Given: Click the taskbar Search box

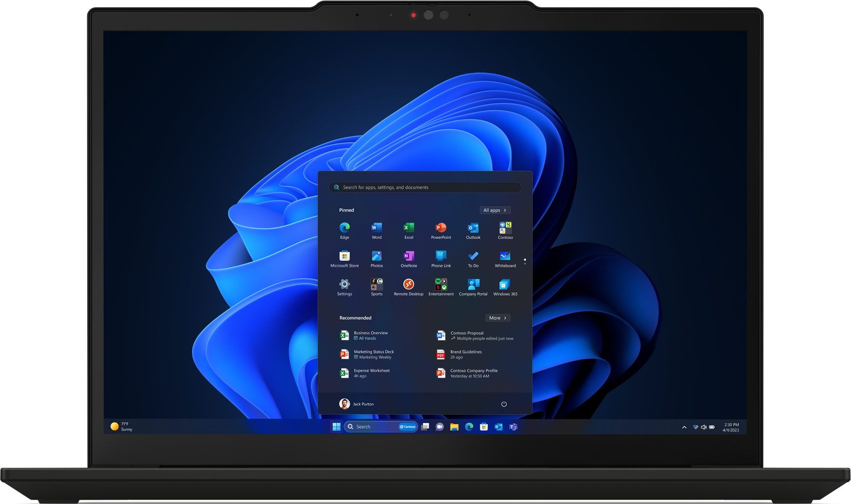Looking at the screenshot, I should [381, 427].
